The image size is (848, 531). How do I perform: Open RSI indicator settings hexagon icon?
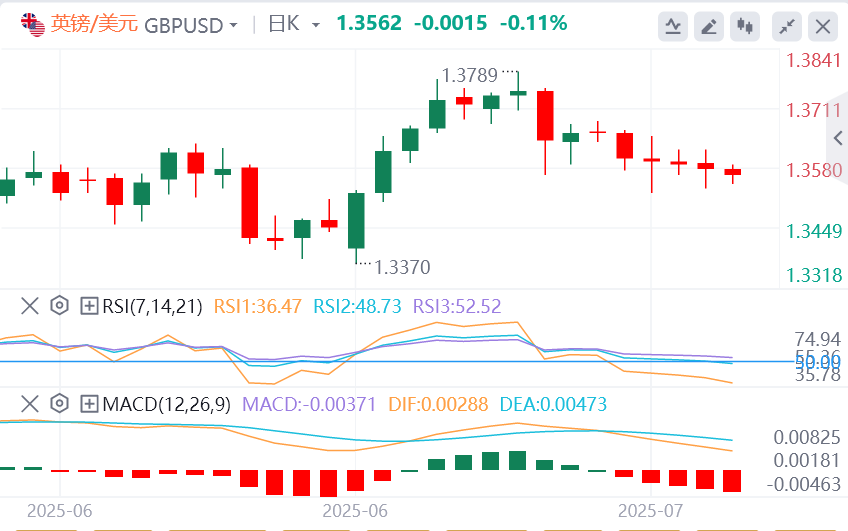tap(59, 306)
